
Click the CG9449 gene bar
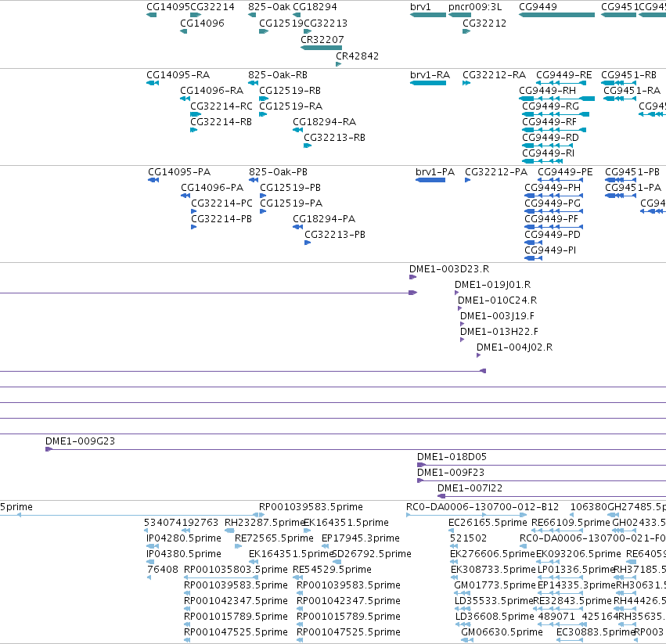(x=557, y=15)
